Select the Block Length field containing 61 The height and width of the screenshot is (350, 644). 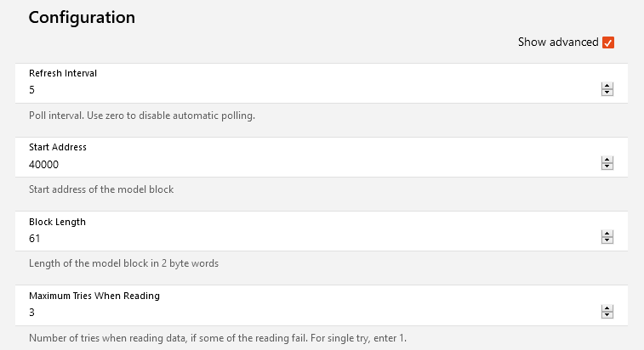pos(306,239)
